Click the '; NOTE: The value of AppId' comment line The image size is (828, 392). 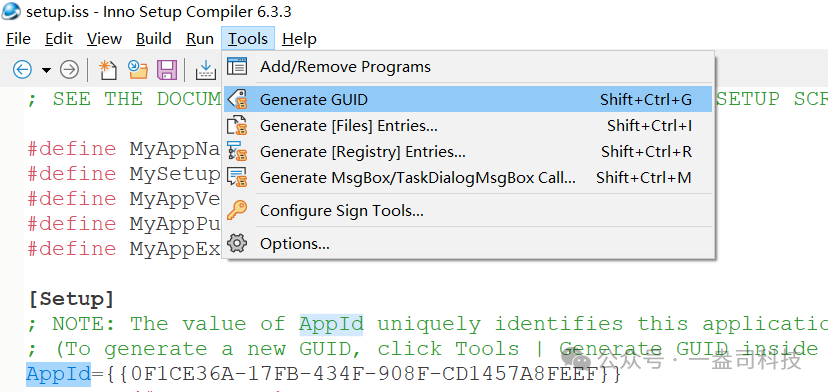coord(427,324)
